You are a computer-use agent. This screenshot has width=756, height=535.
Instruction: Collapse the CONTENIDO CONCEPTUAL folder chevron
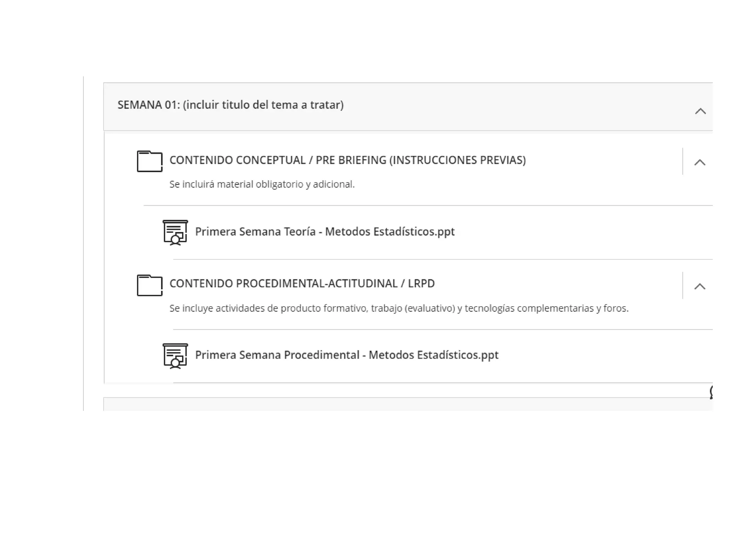point(700,162)
